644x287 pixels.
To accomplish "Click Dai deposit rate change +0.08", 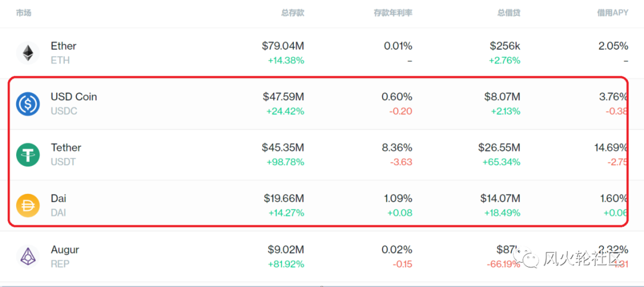I will [x=401, y=213].
